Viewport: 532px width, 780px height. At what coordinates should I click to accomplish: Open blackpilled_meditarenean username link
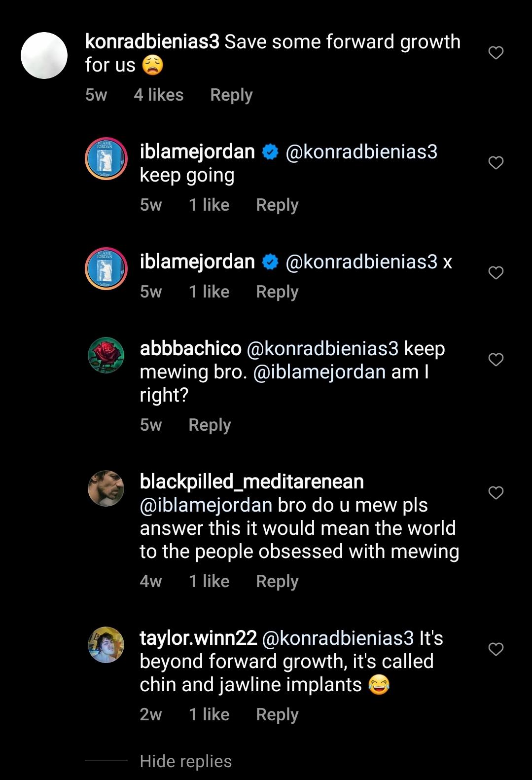tap(252, 482)
